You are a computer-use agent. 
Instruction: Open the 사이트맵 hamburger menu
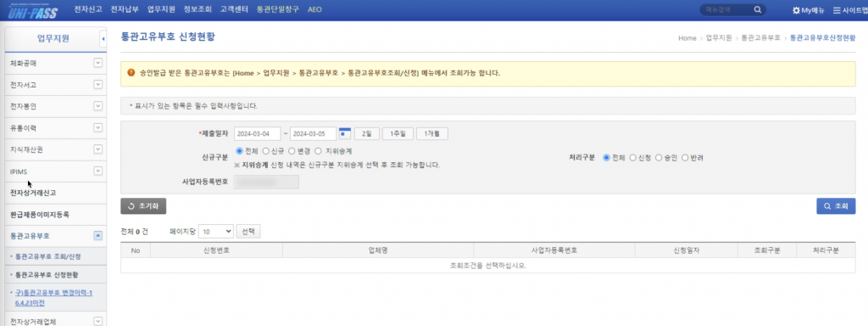(x=850, y=10)
